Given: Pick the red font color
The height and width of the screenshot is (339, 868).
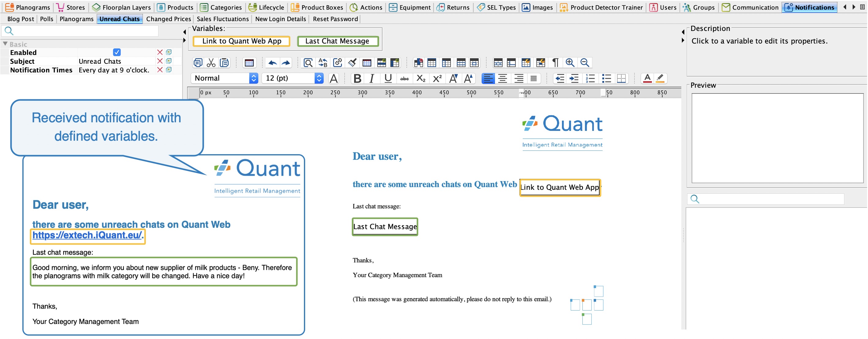Looking at the screenshot, I should [647, 78].
